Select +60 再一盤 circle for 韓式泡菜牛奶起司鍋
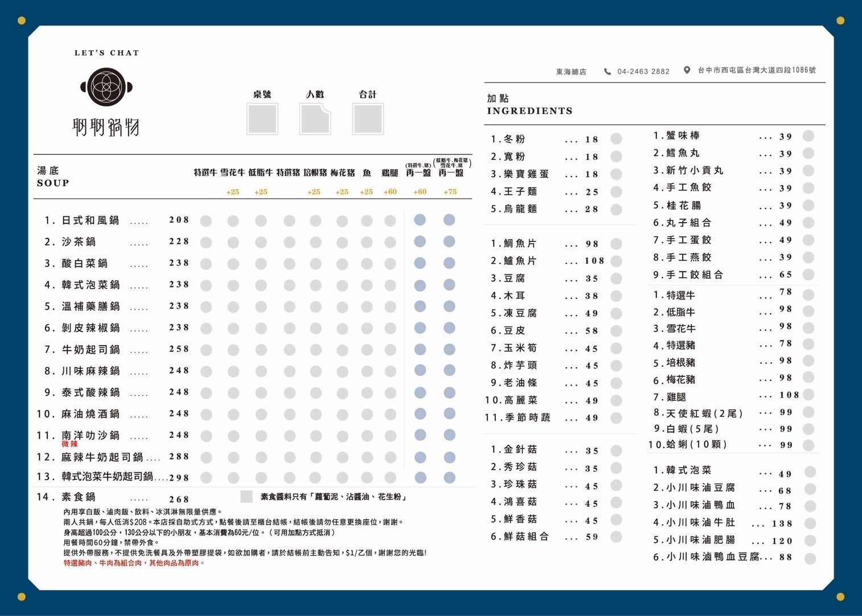The image size is (862, 616). (x=420, y=477)
